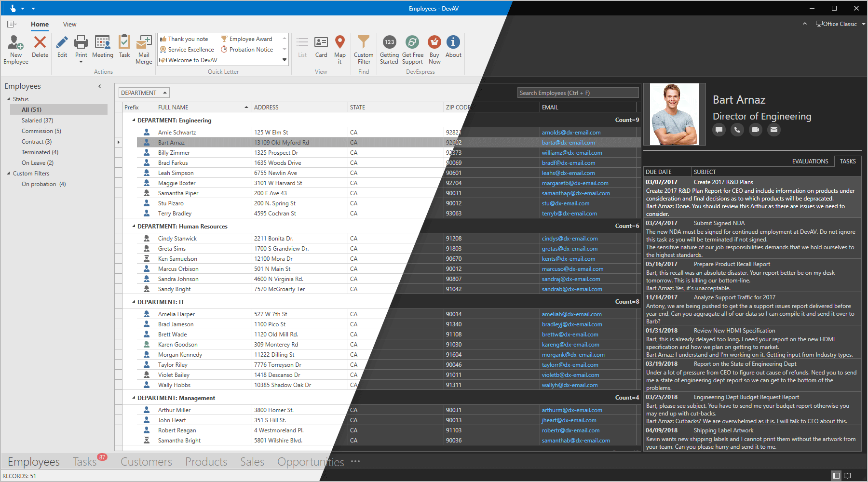The height and width of the screenshot is (482, 868).
Task: Go to the Sales module
Action: [252, 462]
